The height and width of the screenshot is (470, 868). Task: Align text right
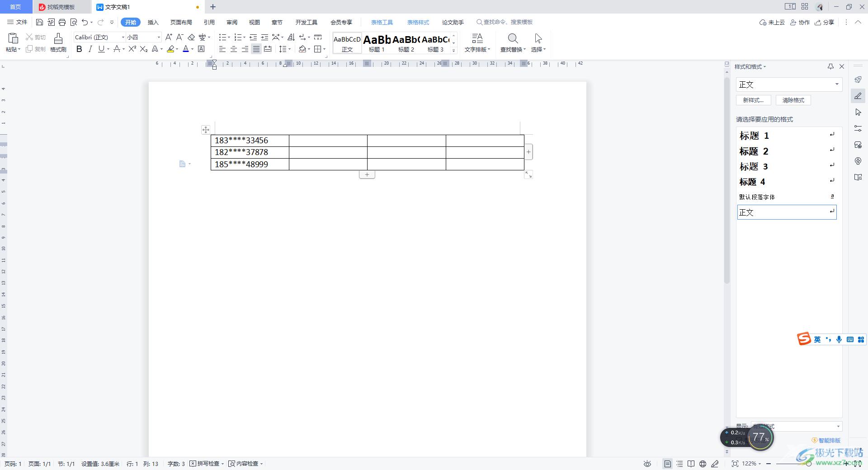click(245, 49)
